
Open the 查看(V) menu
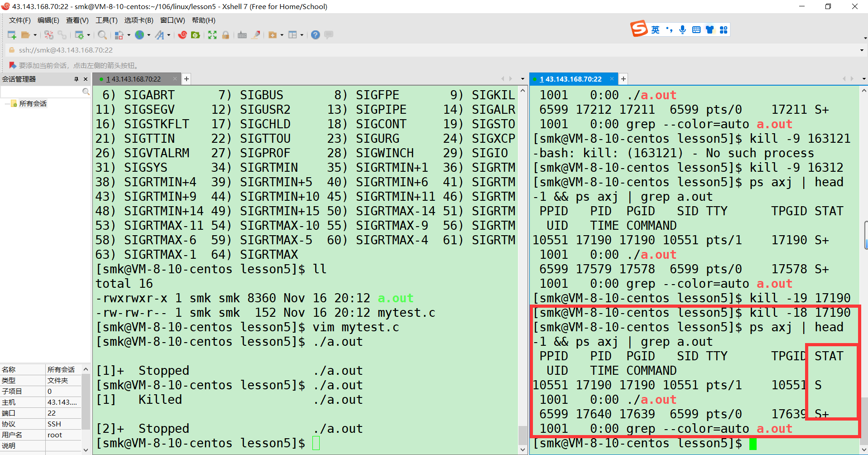point(77,20)
